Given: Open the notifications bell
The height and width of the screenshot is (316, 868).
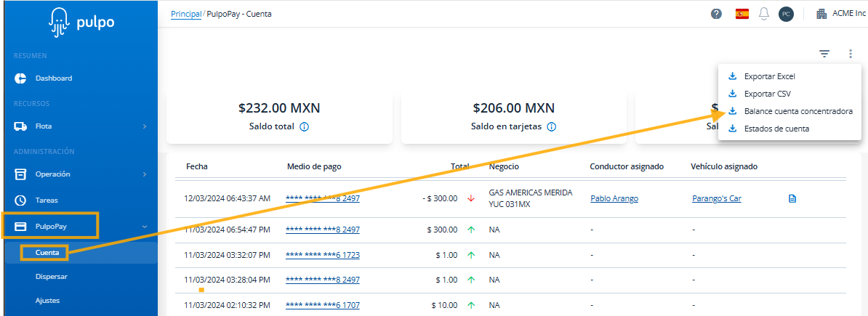Looking at the screenshot, I should pyautogui.click(x=764, y=14).
